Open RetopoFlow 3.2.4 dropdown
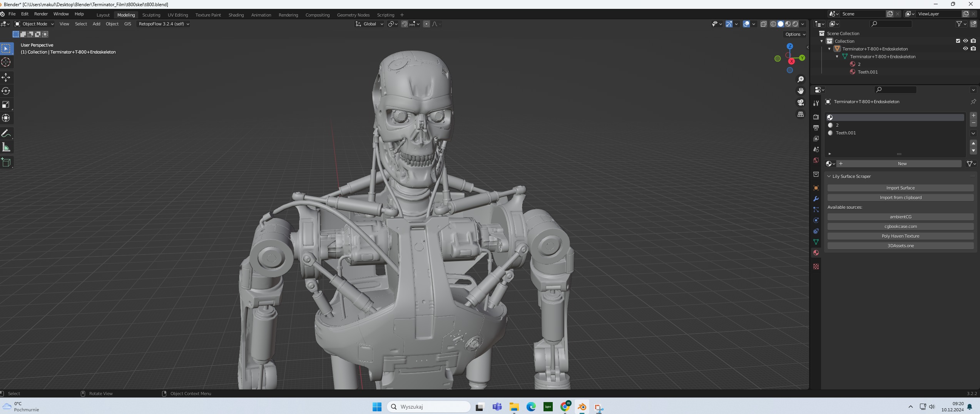980x414 pixels. pos(164,24)
